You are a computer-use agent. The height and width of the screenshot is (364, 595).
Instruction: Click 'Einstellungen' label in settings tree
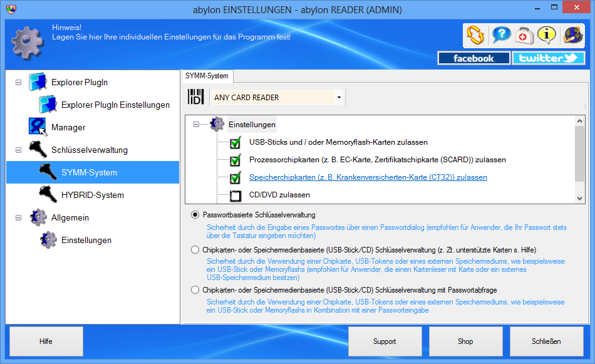pos(252,125)
